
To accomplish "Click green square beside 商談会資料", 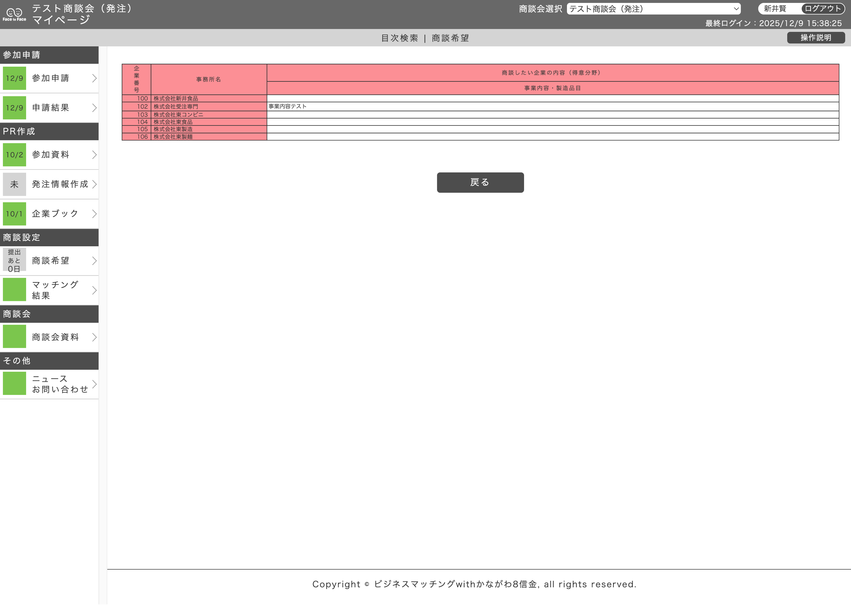I will (14, 336).
